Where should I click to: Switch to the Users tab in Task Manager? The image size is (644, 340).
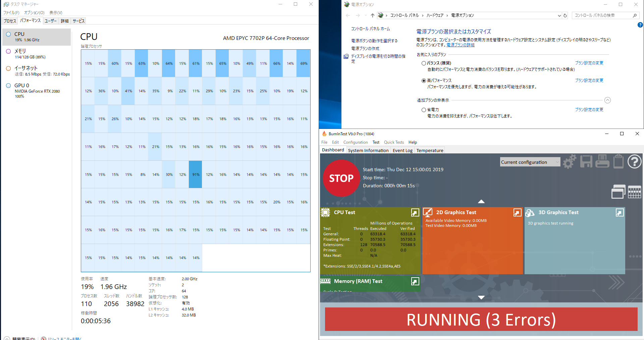click(51, 21)
